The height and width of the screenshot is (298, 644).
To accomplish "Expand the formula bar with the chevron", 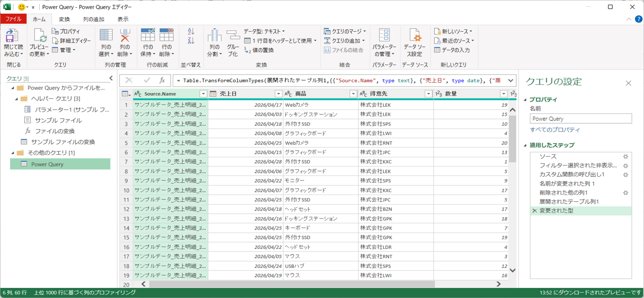I will click(x=510, y=81).
